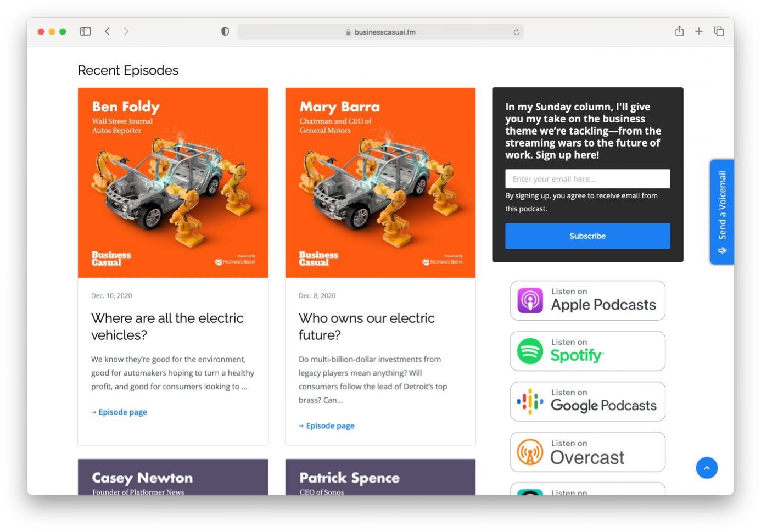Click the Sunday column signup text

583,131
